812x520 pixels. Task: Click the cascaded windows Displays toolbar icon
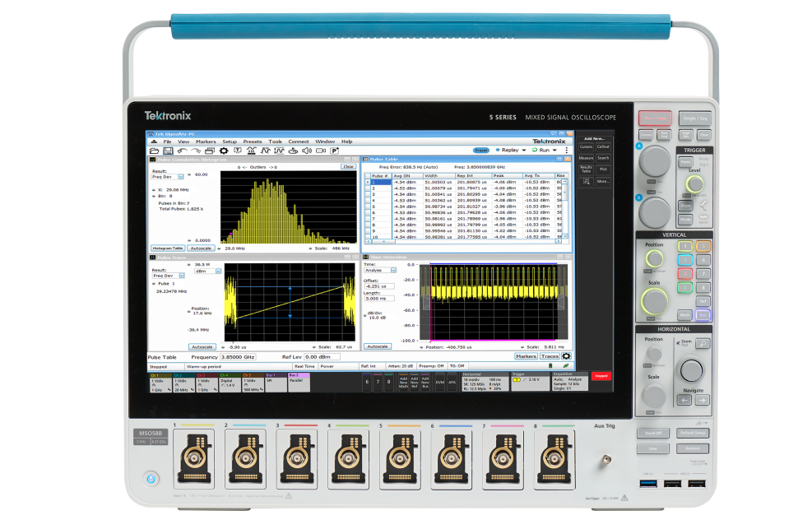click(209, 151)
